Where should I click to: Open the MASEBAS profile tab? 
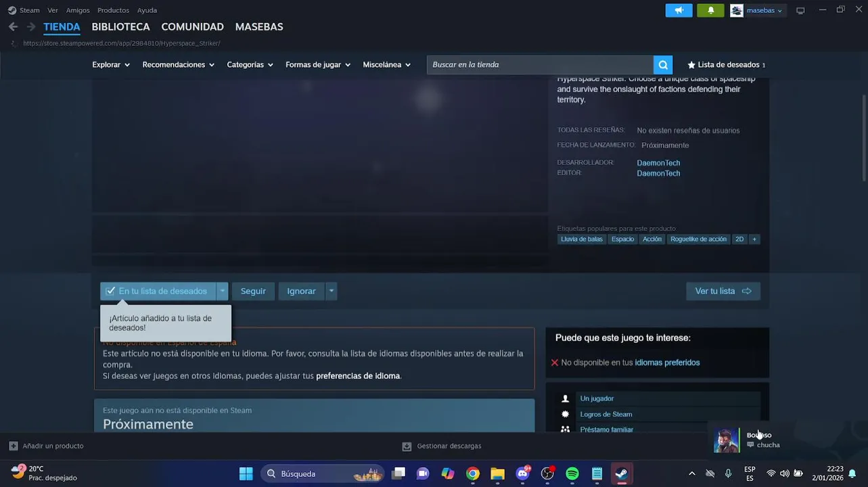259,27
